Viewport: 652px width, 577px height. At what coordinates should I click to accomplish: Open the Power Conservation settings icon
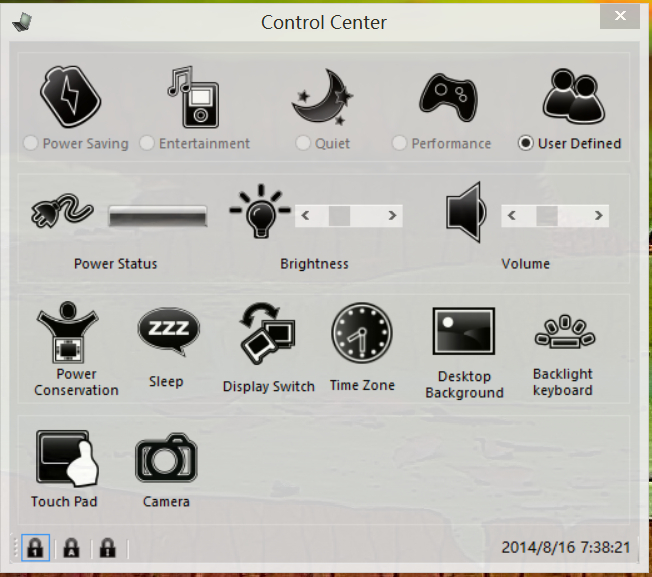coord(67,332)
